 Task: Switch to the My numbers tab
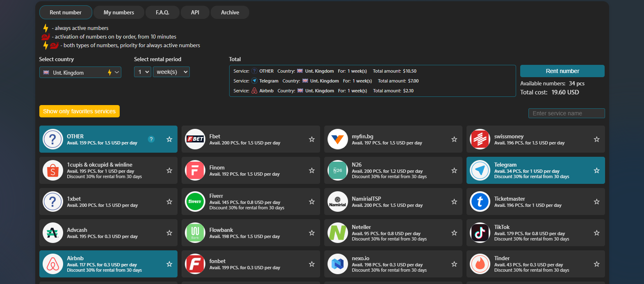coord(119,12)
